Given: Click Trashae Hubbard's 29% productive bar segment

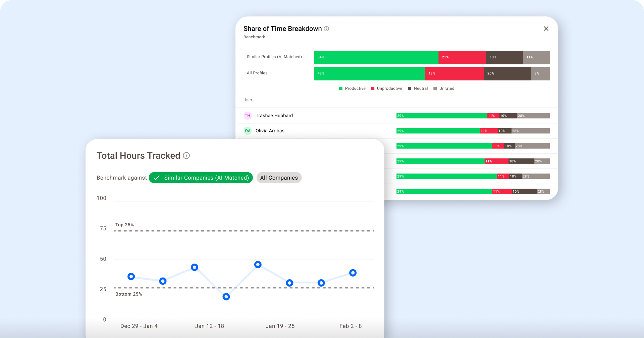Looking at the screenshot, I should click(442, 116).
